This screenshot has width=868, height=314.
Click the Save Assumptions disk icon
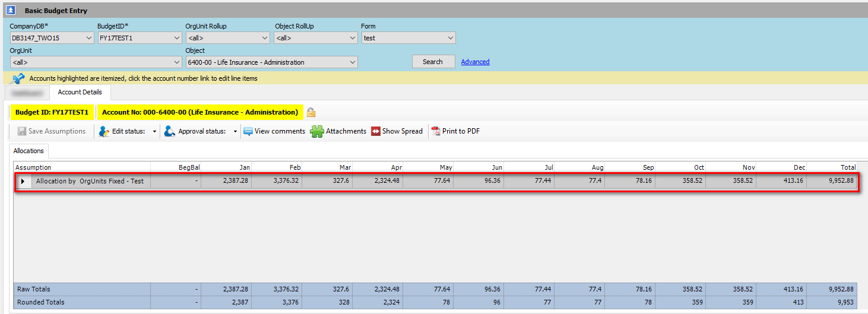click(x=22, y=131)
